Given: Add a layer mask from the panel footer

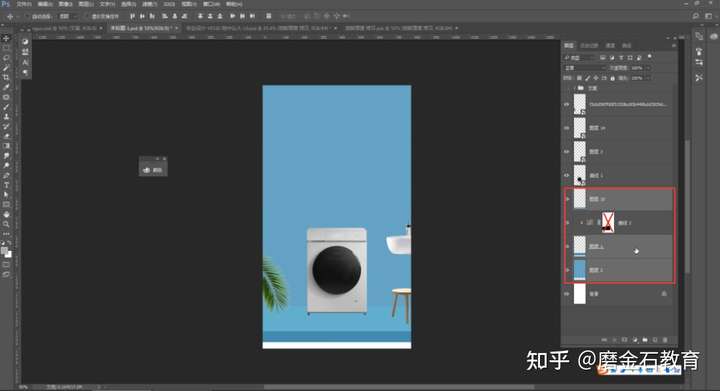Looking at the screenshot, I should pos(624,340).
